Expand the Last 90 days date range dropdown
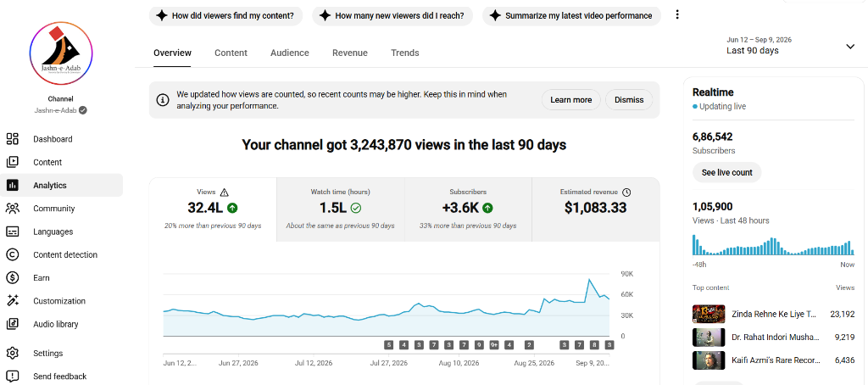This screenshot has width=868, height=385. (791, 46)
